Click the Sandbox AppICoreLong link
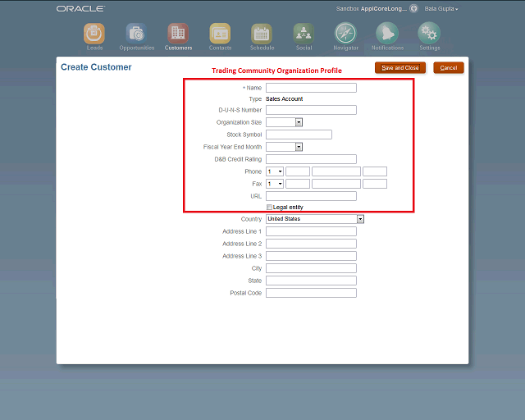The height and width of the screenshot is (420, 525). click(x=372, y=9)
